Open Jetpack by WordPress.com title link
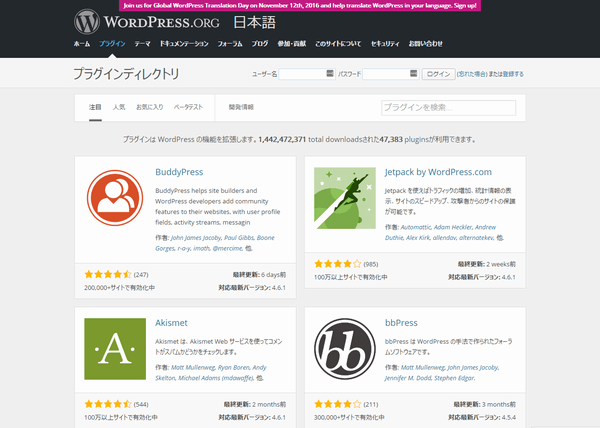Viewport: 600px width, 428px height. point(438,172)
